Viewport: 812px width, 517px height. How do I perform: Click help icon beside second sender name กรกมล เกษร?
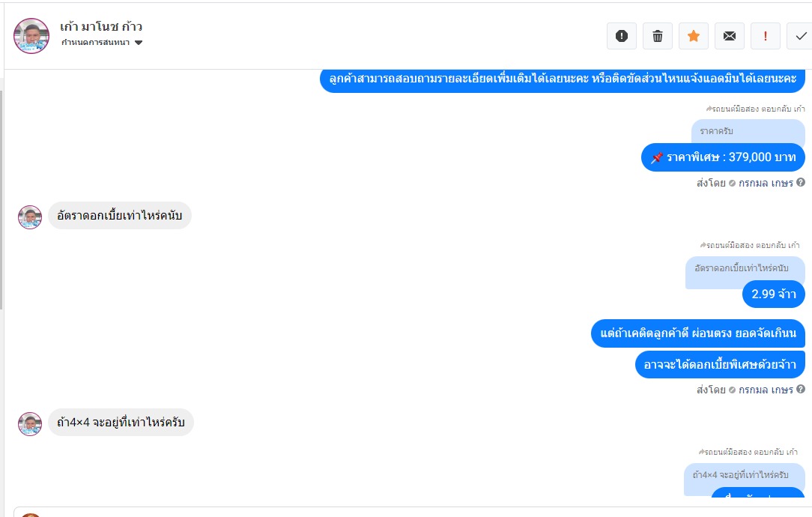801,390
